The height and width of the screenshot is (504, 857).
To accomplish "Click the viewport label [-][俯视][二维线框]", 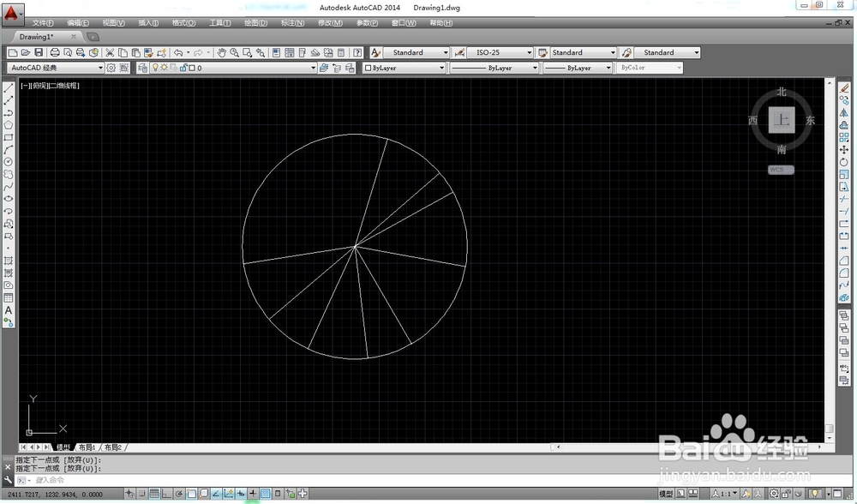I will (x=50, y=86).
